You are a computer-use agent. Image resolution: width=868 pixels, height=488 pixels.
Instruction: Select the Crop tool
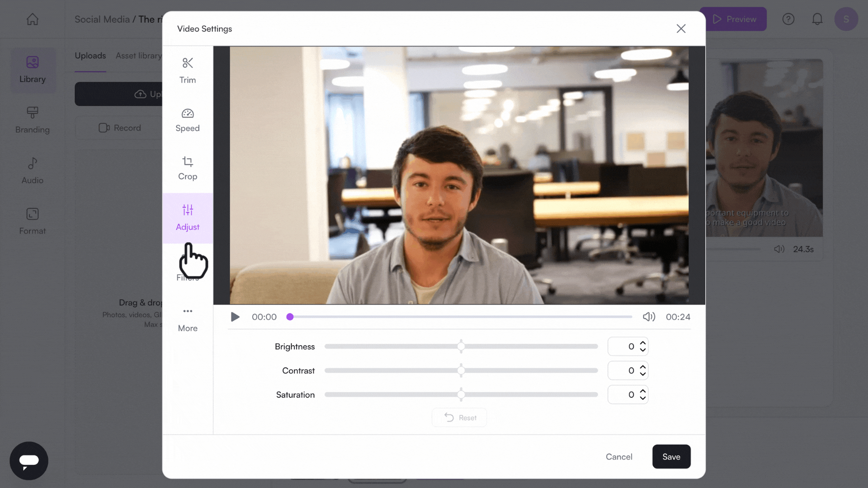coord(188,169)
